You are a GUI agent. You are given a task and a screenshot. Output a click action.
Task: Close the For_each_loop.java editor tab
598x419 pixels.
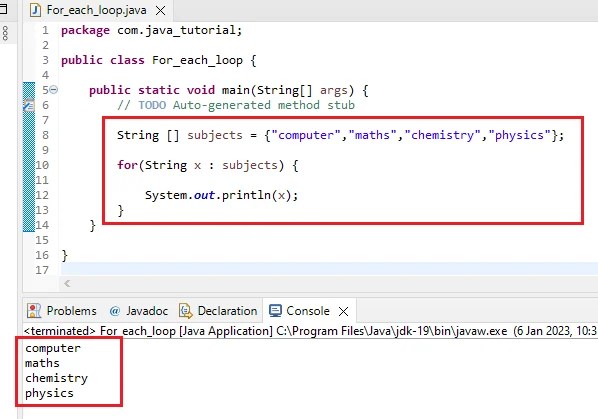pyautogui.click(x=161, y=10)
